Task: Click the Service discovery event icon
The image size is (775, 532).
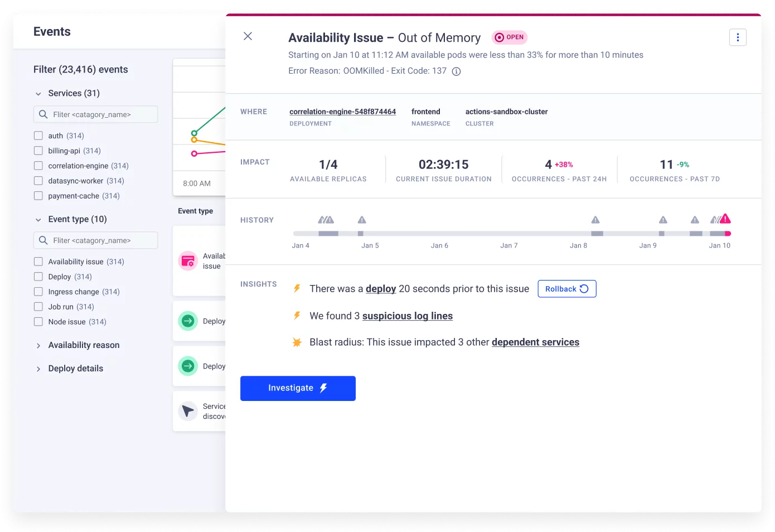Action: [x=188, y=411]
